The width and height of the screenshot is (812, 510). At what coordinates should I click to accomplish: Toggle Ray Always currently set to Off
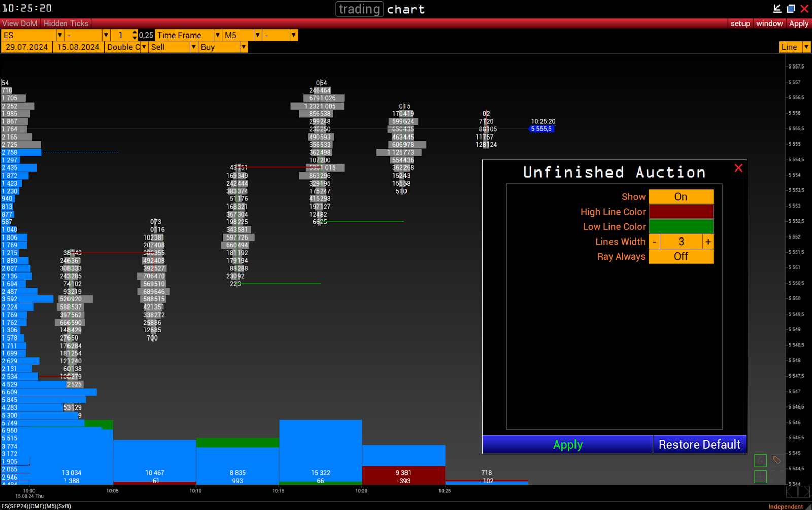(x=681, y=257)
